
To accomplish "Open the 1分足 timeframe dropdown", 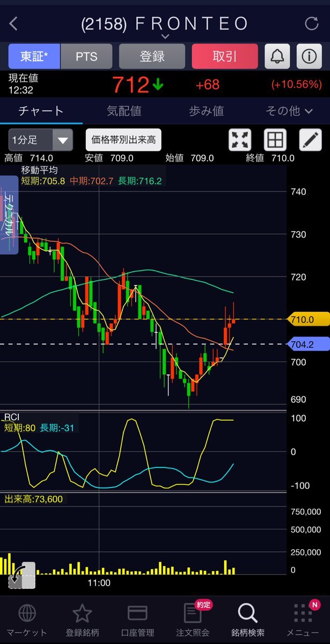I will (41, 141).
